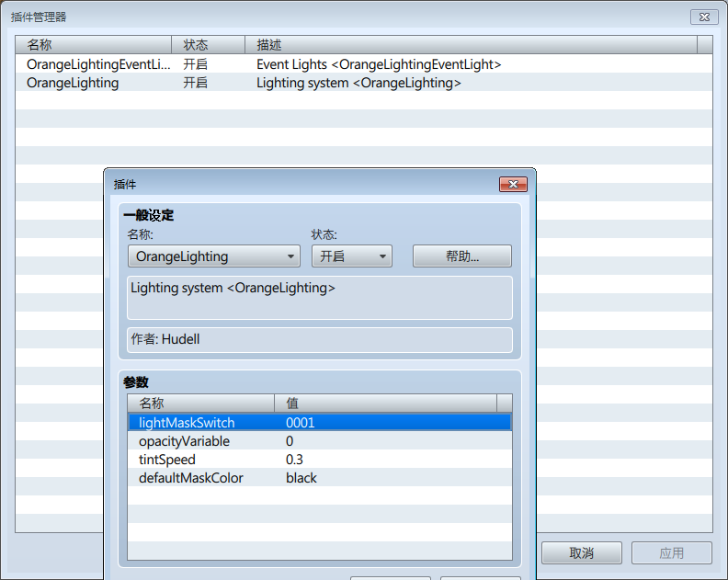Click the 开启 status of the OrangeLightingEventLi... row
Image resolution: width=728 pixels, height=580 pixels.
click(196, 64)
